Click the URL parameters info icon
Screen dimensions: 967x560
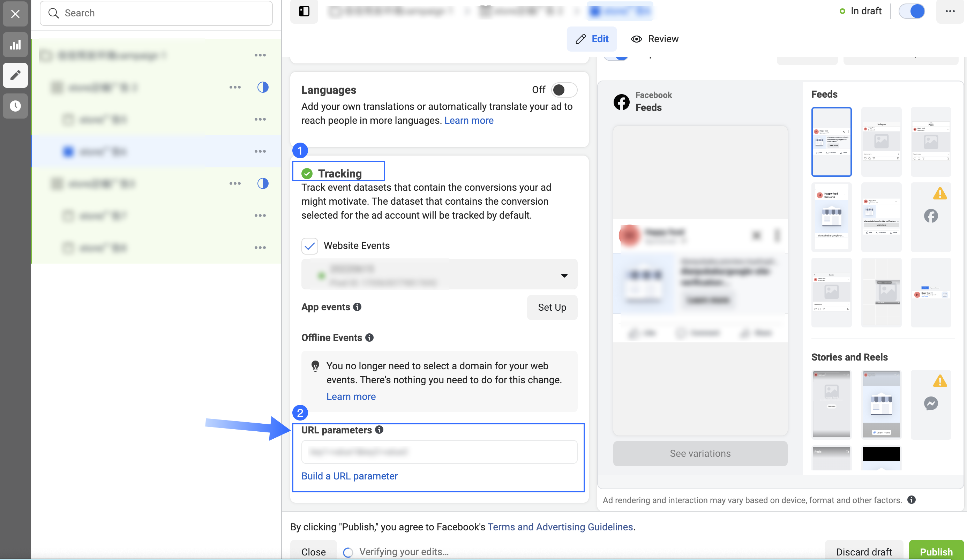coord(379,430)
